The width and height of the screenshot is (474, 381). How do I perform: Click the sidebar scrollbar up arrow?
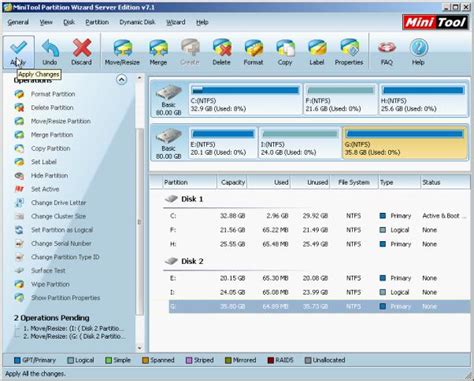pyautogui.click(x=140, y=78)
